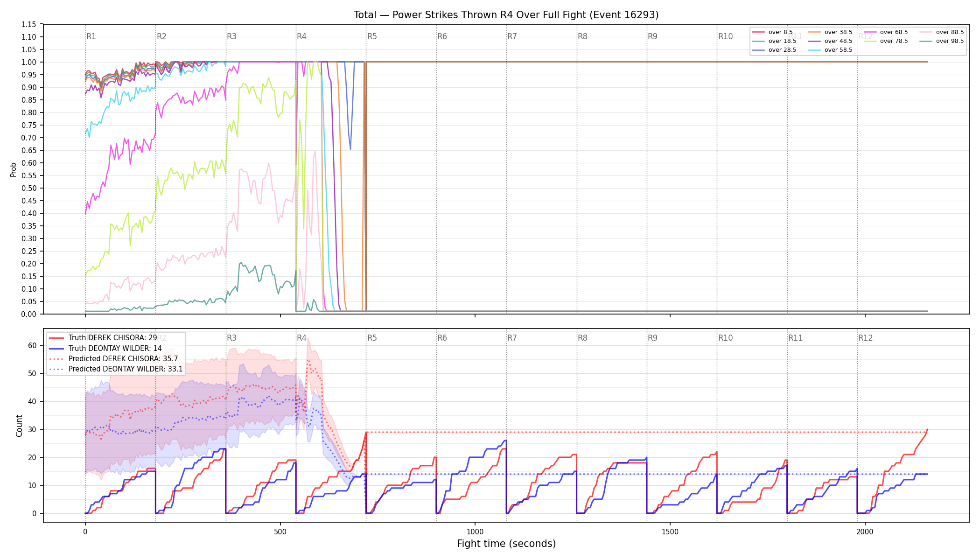Click the R10 round marker in top chart
980x560 pixels.
coord(725,36)
